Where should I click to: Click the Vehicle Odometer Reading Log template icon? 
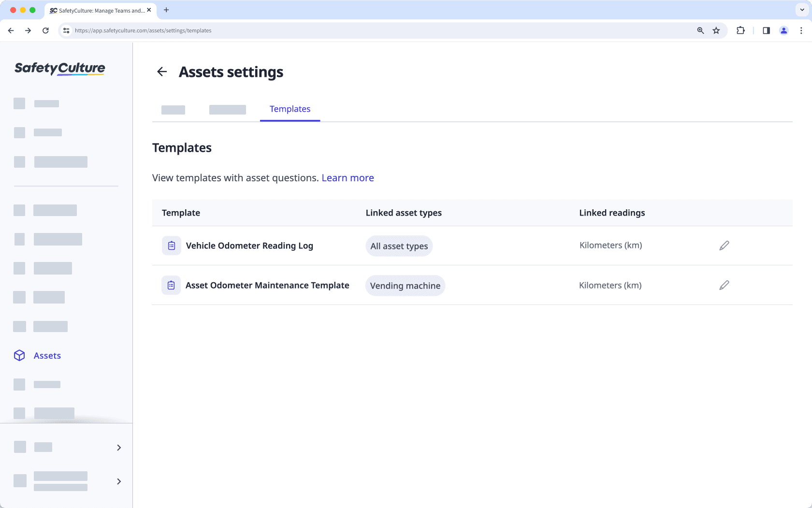(x=171, y=246)
